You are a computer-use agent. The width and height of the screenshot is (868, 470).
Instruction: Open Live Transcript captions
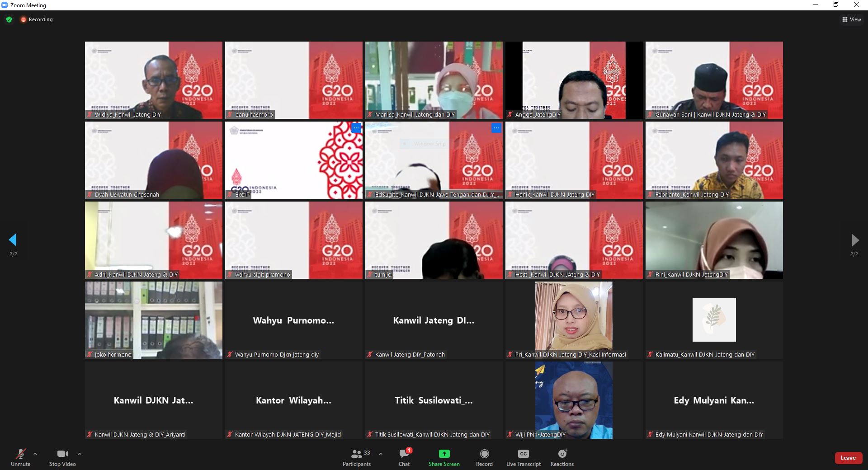(523, 454)
